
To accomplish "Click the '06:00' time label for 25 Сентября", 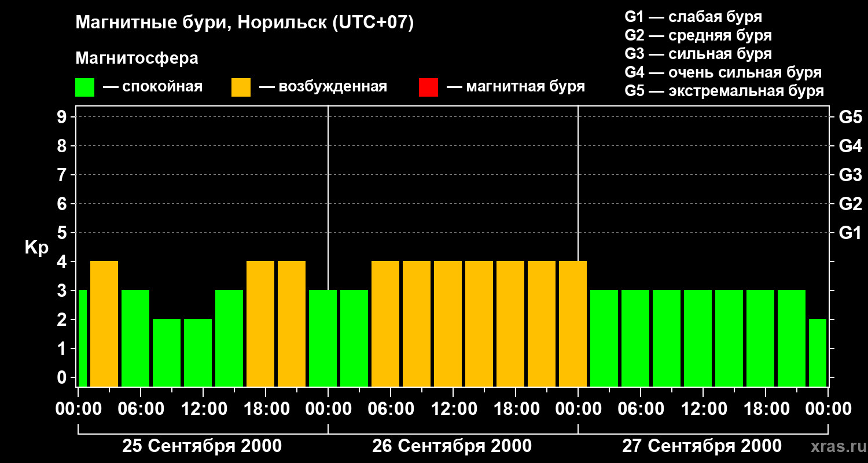I will (x=140, y=409).
